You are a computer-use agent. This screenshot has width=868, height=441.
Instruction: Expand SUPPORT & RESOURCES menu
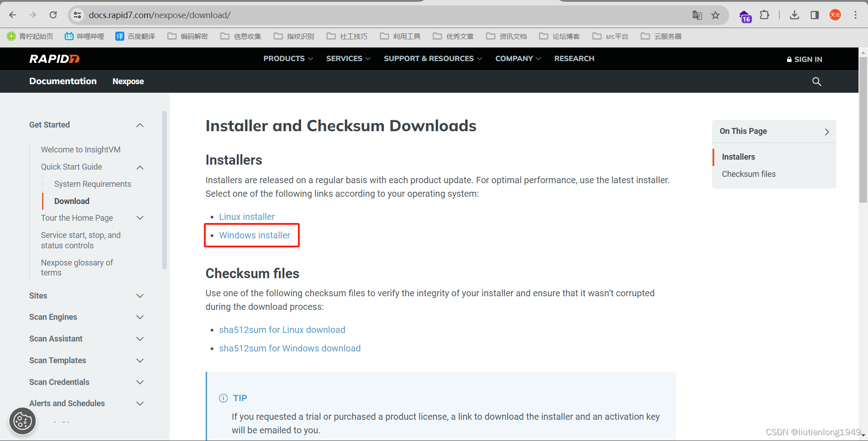pyautogui.click(x=433, y=58)
